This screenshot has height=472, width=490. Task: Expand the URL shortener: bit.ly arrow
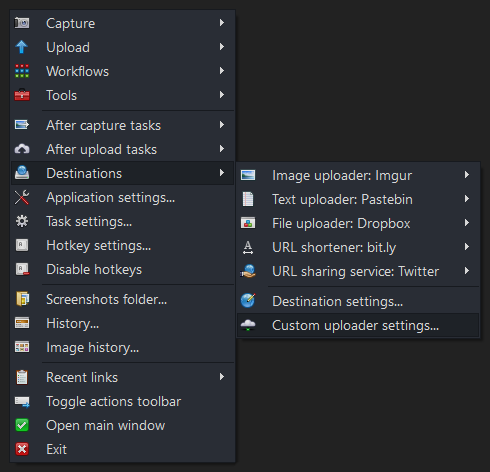pyautogui.click(x=467, y=247)
